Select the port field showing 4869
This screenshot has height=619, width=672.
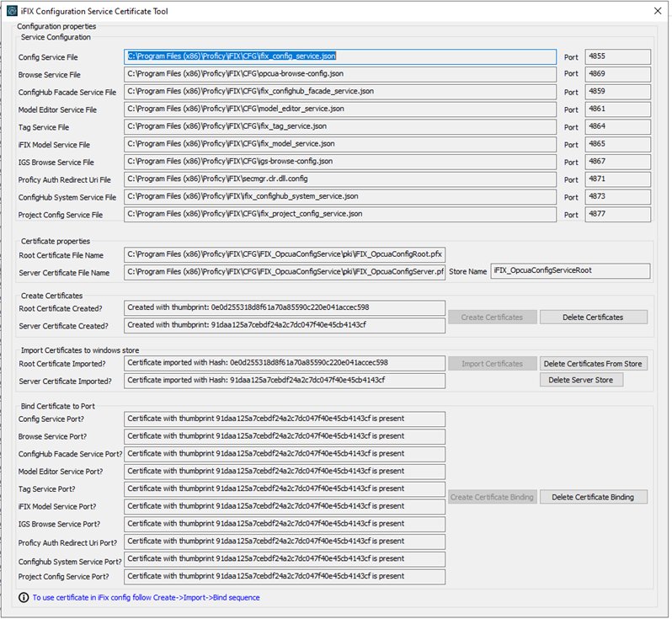coord(617,74)
